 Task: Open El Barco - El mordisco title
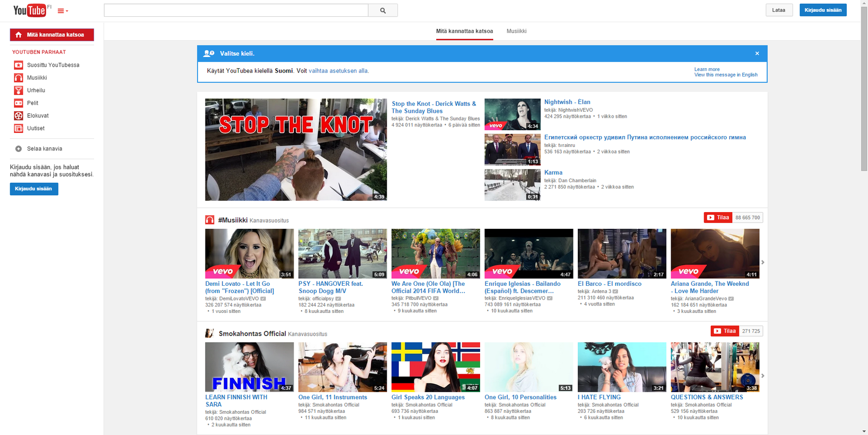tap(609, 284)
